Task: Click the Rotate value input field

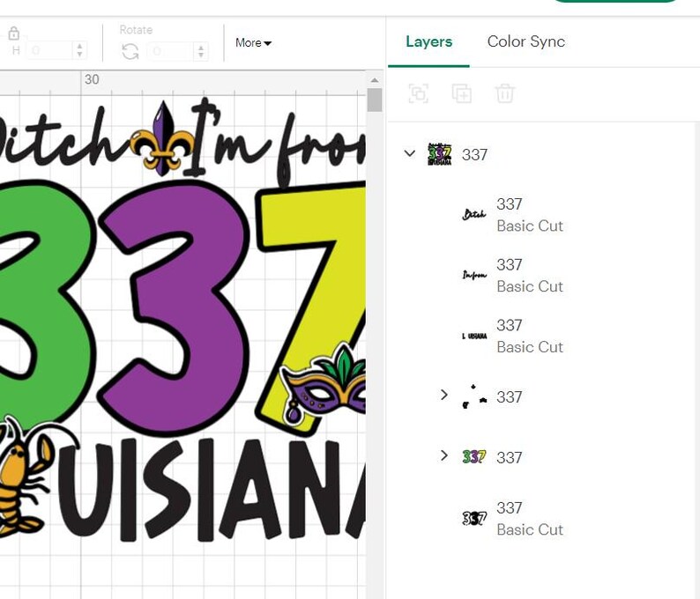Action: 171,51
